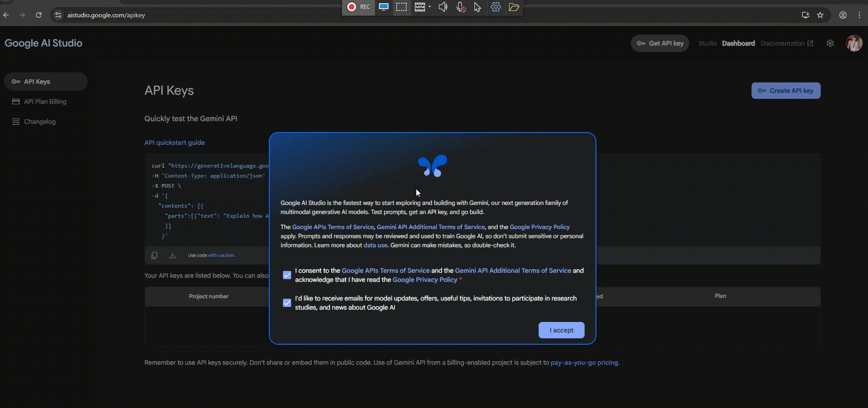Click the Gemini butterfly logo in dialog
The height and width of the screenshot is (408, 868).
click(433, 166)
